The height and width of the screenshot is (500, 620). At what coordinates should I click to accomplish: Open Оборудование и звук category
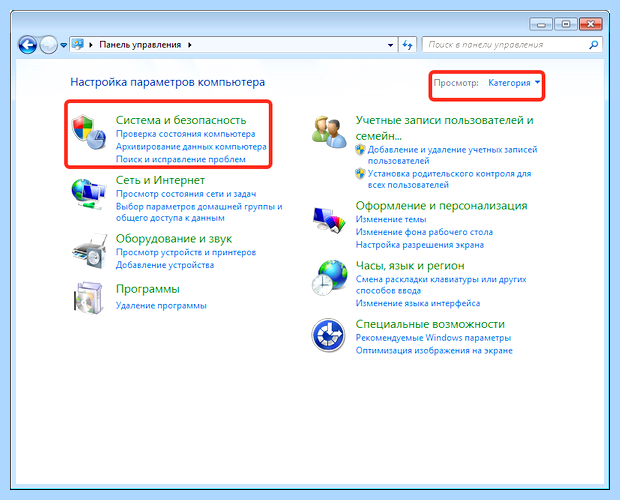174,238
